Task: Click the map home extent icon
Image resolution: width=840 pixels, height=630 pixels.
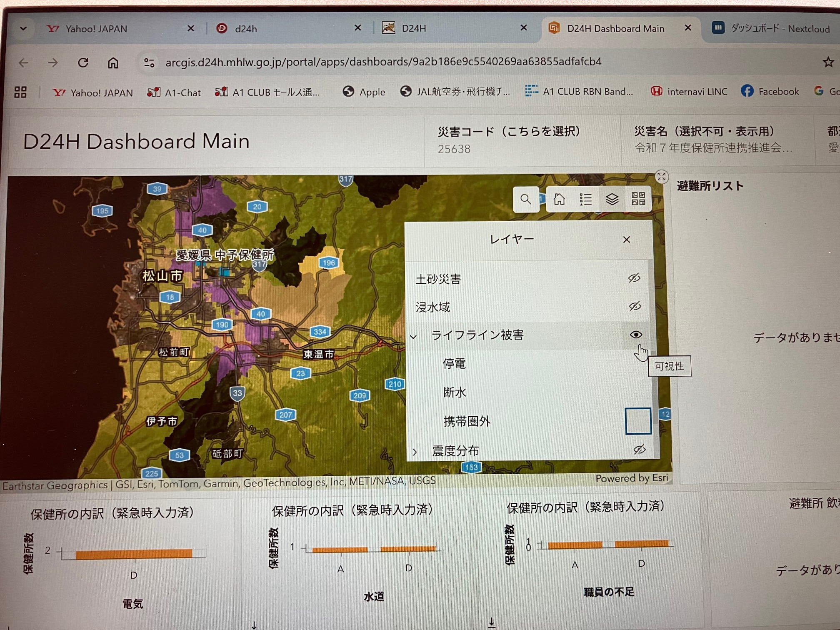Action: tap(559, 200)
